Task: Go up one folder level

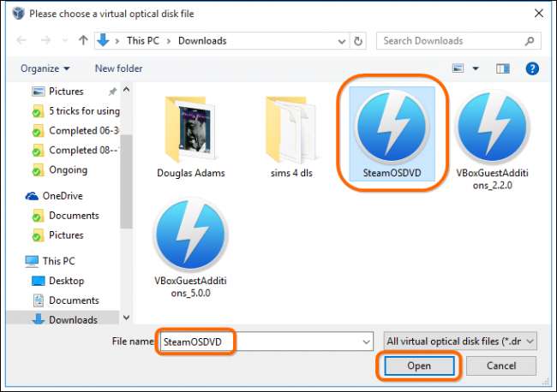Action: [x=83, y=40]
